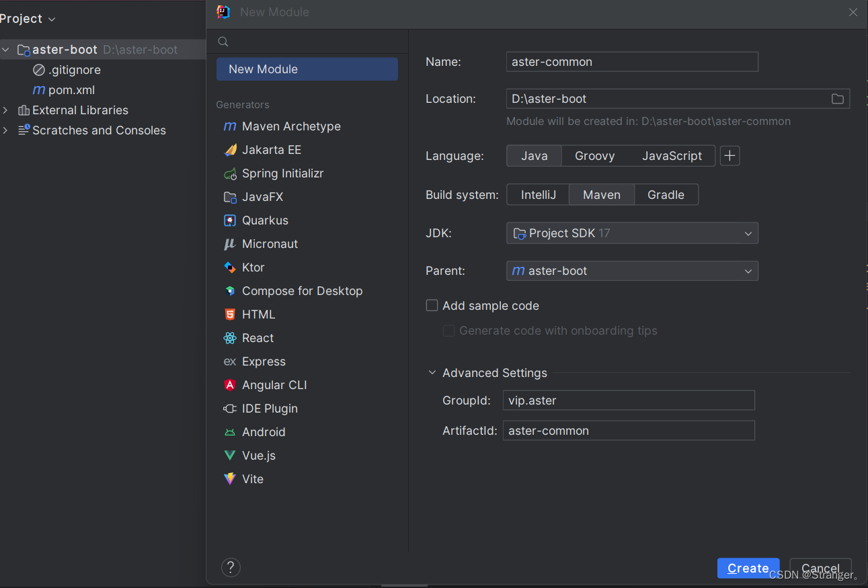868x588 pixels.
Task: Select the Maven Archetype generator icon
Action: pos(230,126)
